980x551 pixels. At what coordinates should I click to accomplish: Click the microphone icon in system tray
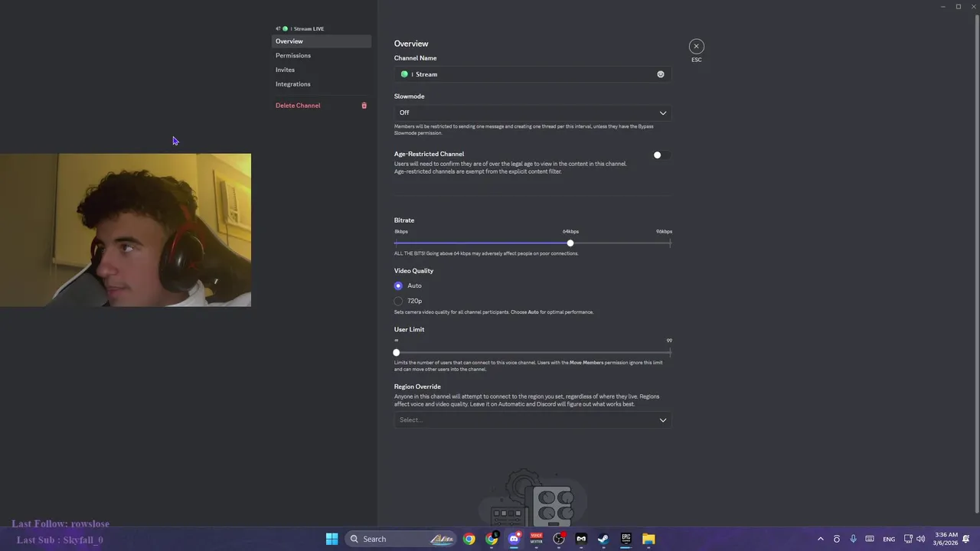coord(853,539)
